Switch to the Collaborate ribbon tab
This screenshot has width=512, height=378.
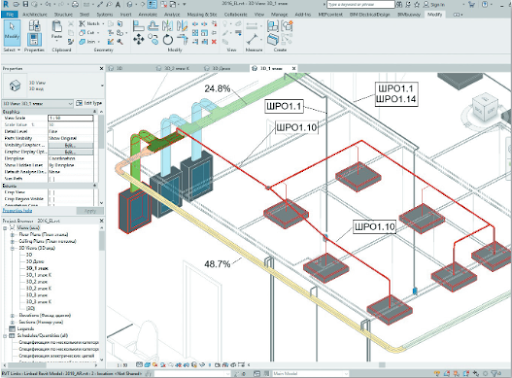pos(236,15)
